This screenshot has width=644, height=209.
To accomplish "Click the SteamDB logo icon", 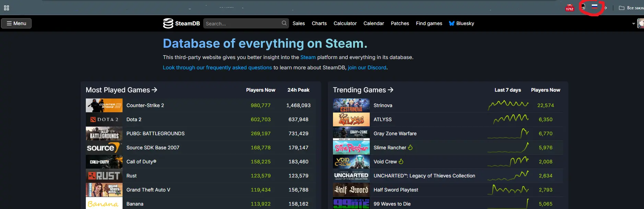I will click(168, 23).
